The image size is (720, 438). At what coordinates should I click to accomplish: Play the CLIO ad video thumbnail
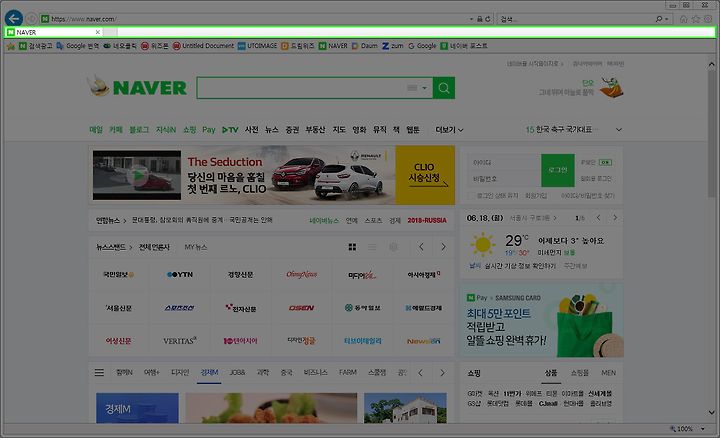click(137, 175)
